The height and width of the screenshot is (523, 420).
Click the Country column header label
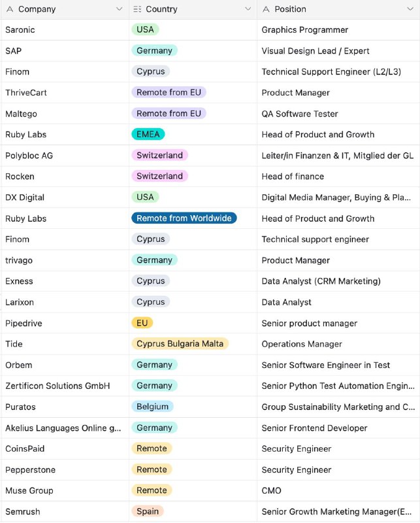tap(162, 9)
